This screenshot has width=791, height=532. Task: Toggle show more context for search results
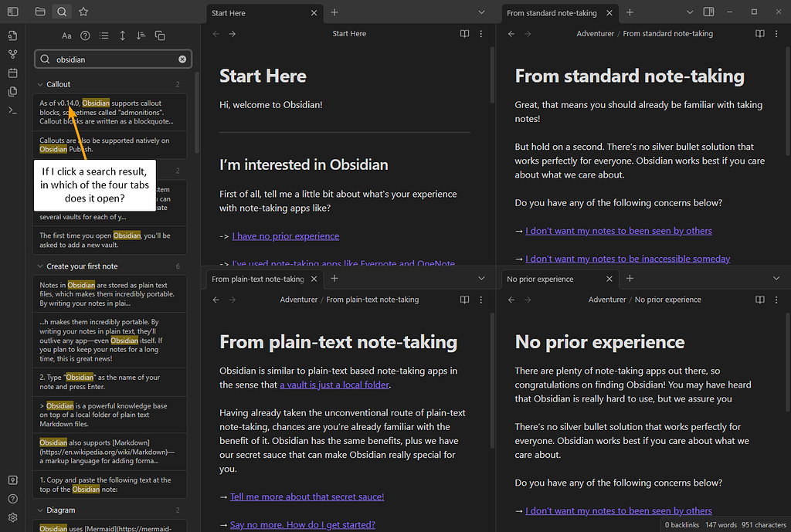coord(104,36)
